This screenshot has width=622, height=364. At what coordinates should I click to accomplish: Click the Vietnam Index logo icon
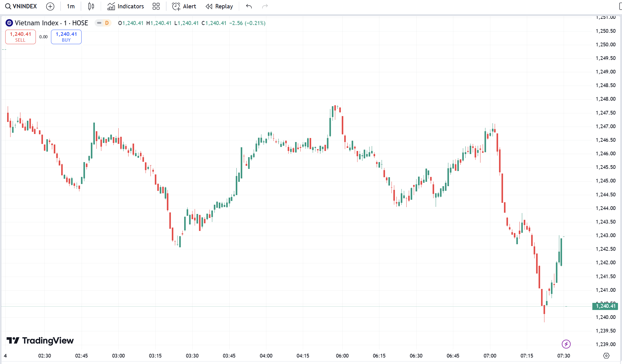coord(9,23)
